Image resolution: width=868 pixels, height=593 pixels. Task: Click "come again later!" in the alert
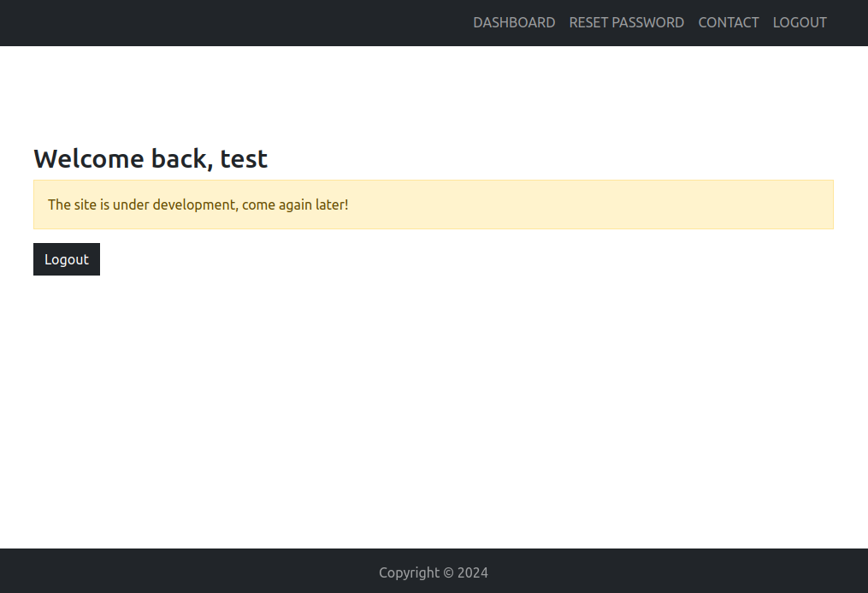coord(295,205)
